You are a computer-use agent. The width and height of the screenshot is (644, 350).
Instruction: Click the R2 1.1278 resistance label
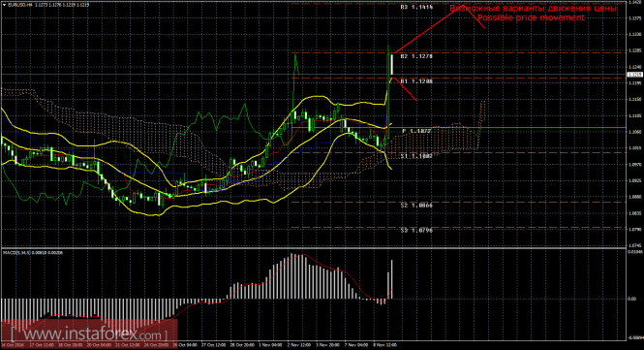(416, 56)
